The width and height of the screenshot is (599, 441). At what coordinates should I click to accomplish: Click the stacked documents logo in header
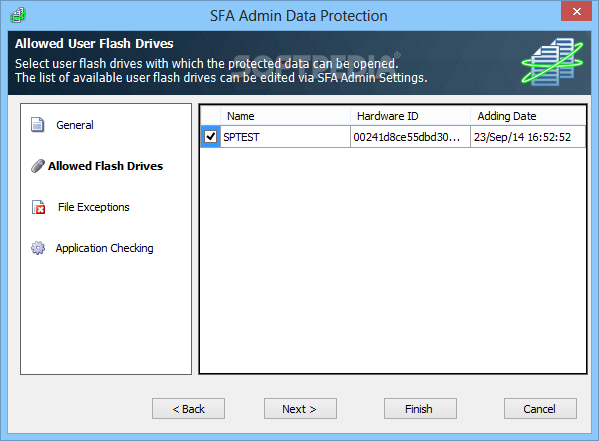[x=552, y=62]
